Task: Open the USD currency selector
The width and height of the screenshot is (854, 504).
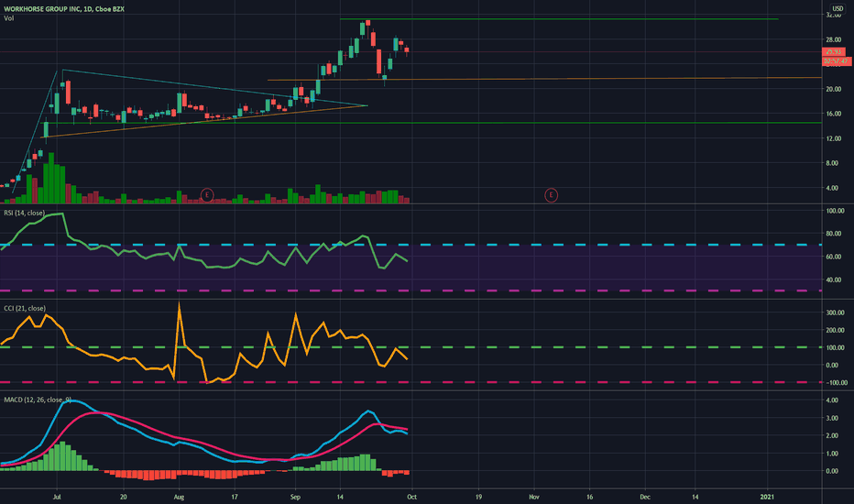Action: click(x=838, y=8)
